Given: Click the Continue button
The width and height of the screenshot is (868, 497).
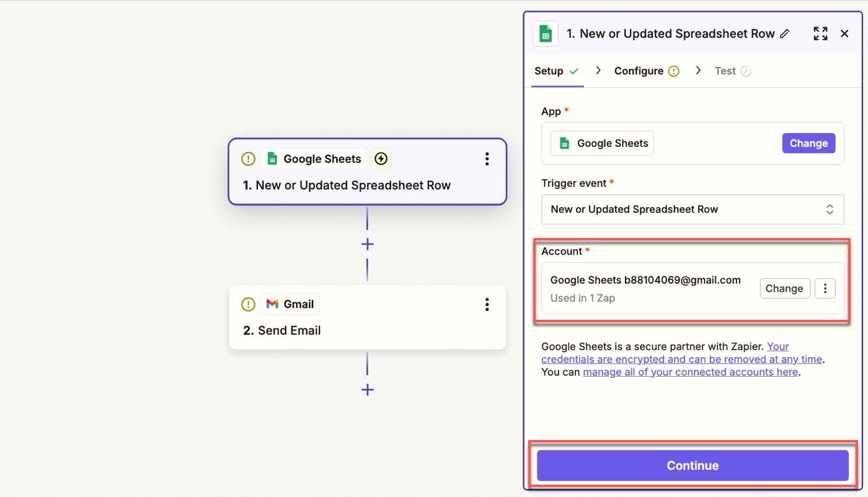Looking at the screenshot, I should click(693, 465).
